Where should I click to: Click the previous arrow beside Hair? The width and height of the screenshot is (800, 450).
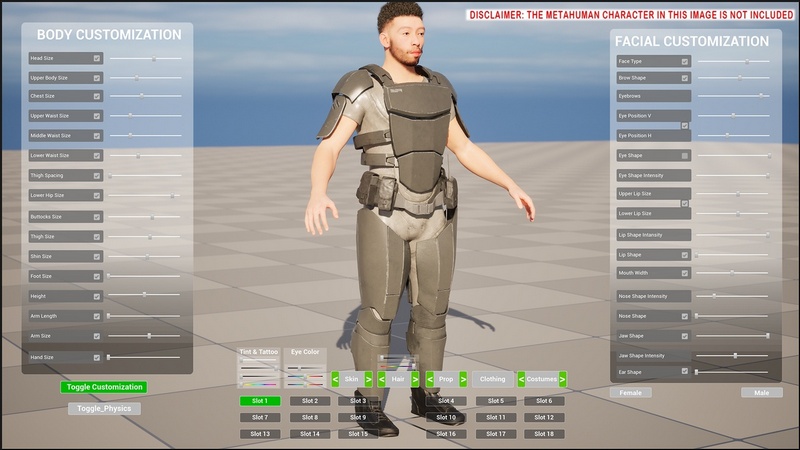[381, 380]
